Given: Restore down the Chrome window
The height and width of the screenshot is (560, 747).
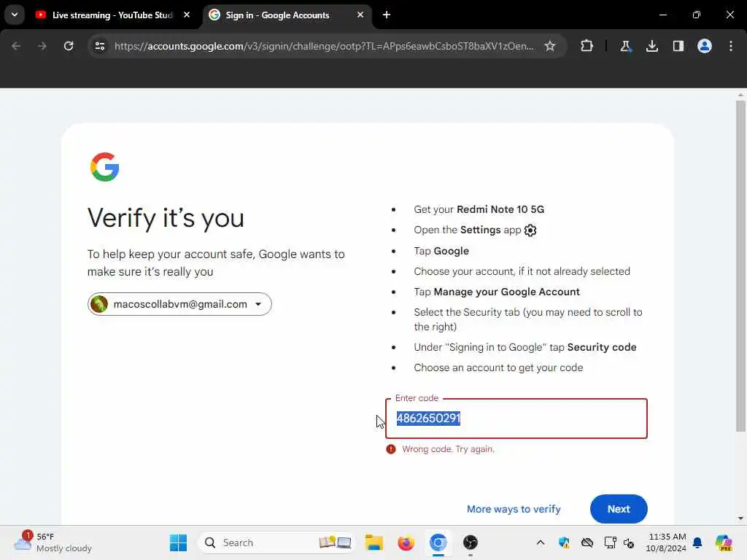Looking at the screenshot, I should (x=697, y=15).
